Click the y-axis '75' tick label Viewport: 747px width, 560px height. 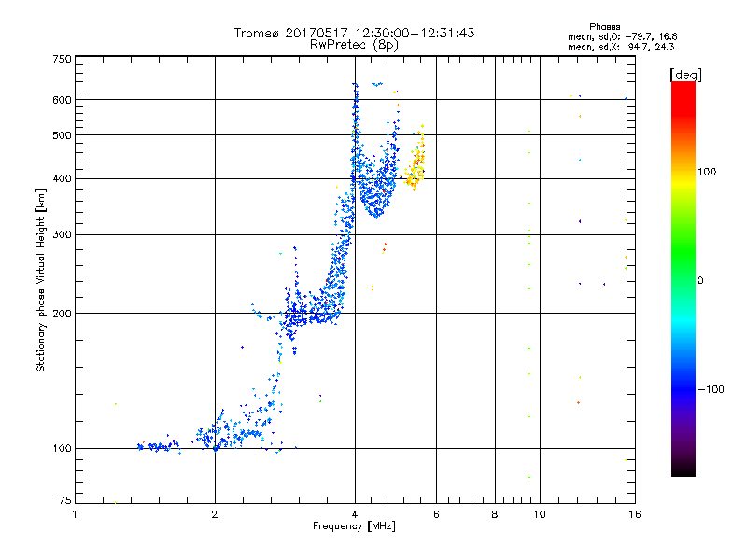[65, 500]
